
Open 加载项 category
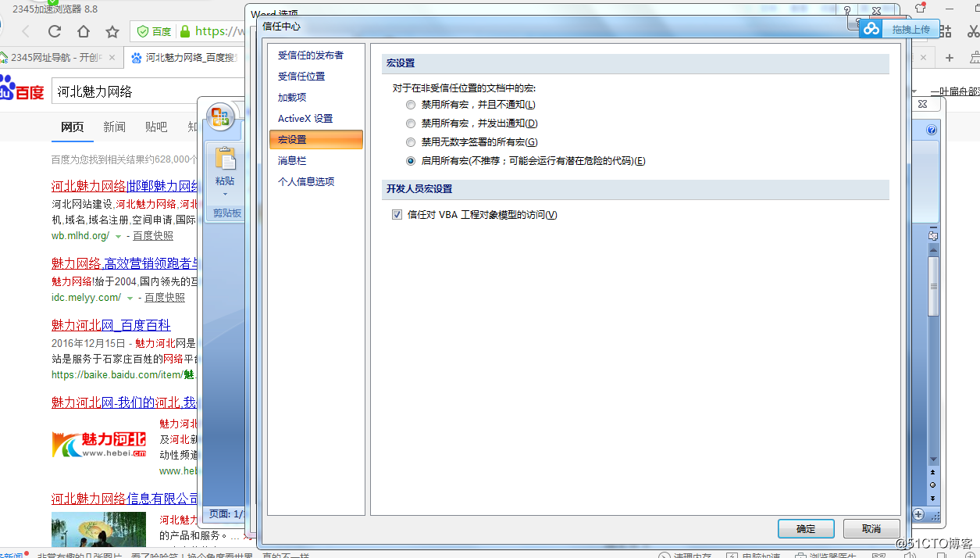point(292,98)
